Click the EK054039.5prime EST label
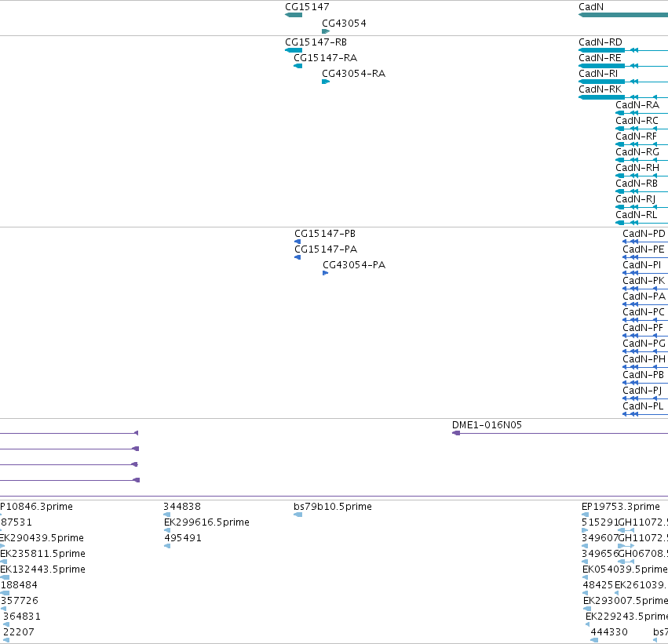668x644 pixels. (625, 569)
